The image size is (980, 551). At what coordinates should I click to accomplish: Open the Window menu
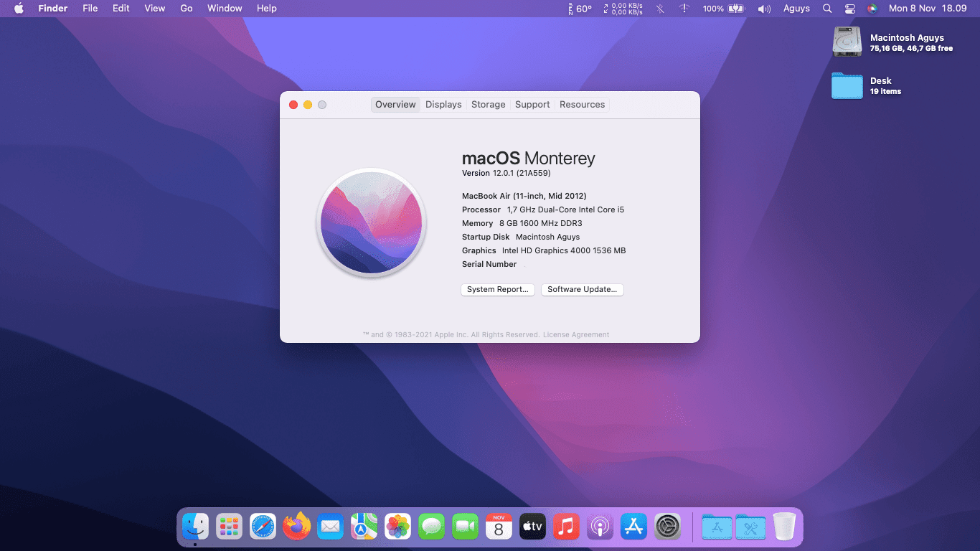225,9
